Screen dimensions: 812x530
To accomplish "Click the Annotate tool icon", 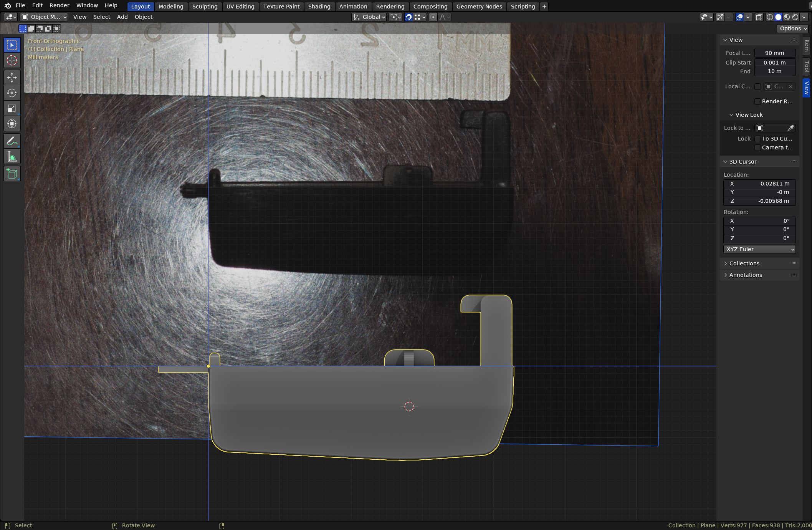I will pos(11,141).
